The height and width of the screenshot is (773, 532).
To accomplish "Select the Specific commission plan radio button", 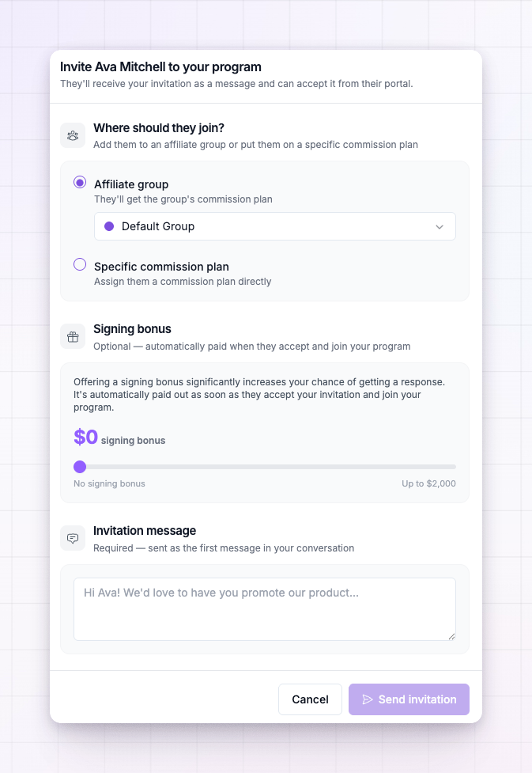I will pyautogui.click(x=80, y=265).
